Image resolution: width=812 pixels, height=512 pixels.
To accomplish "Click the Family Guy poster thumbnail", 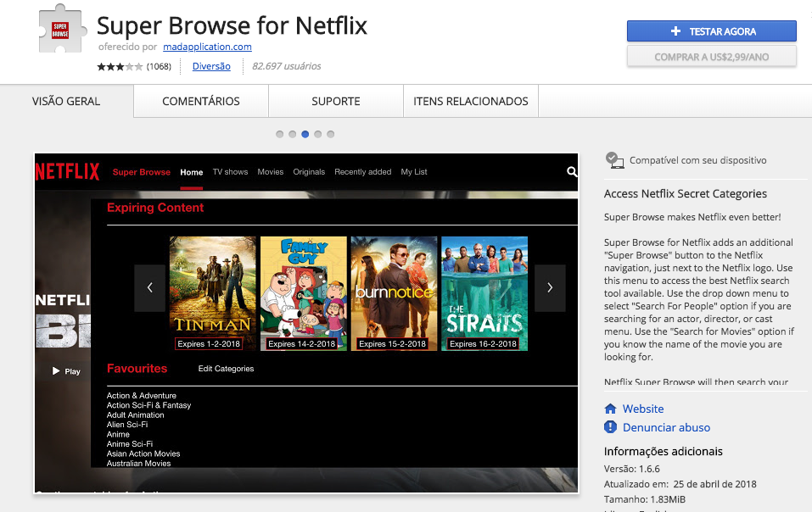I will click(x=304, y=294).
